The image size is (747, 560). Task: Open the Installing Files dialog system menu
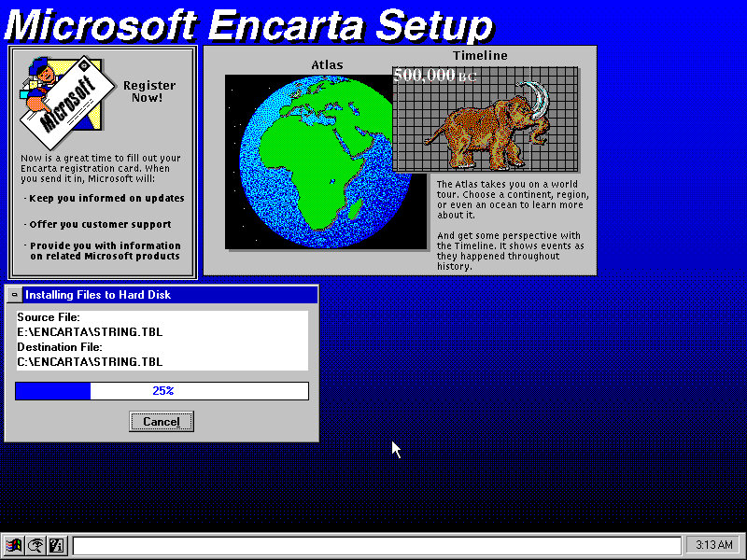(14, 295)
